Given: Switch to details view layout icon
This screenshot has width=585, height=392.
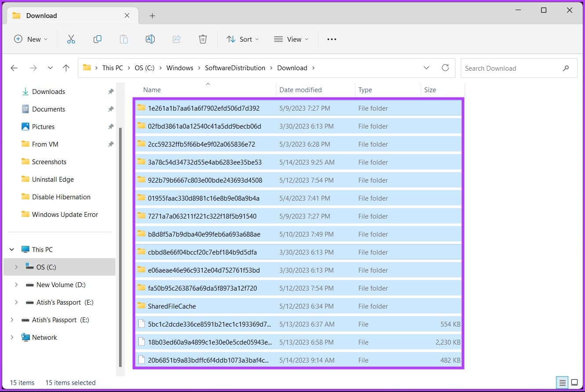Looking at the screenshot, I should [x=562, y=382].
